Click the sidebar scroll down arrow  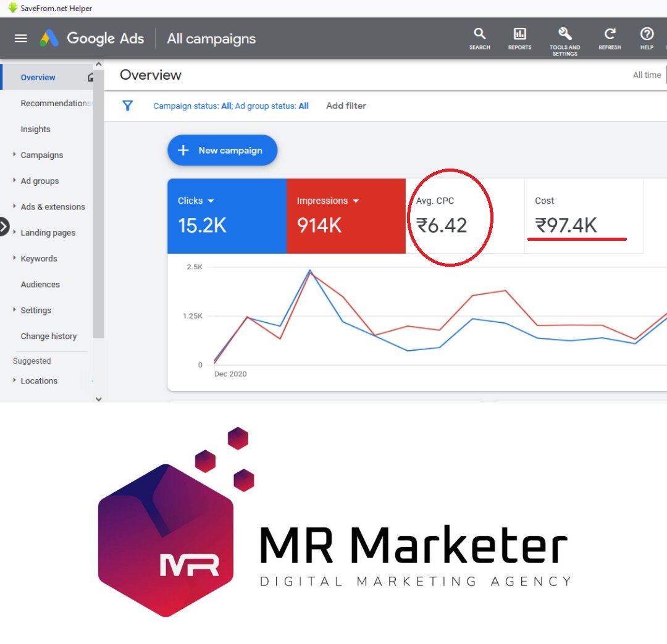[99, 399]
